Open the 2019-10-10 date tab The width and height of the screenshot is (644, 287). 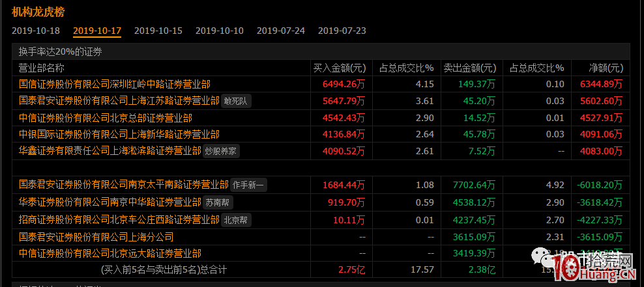219,31
